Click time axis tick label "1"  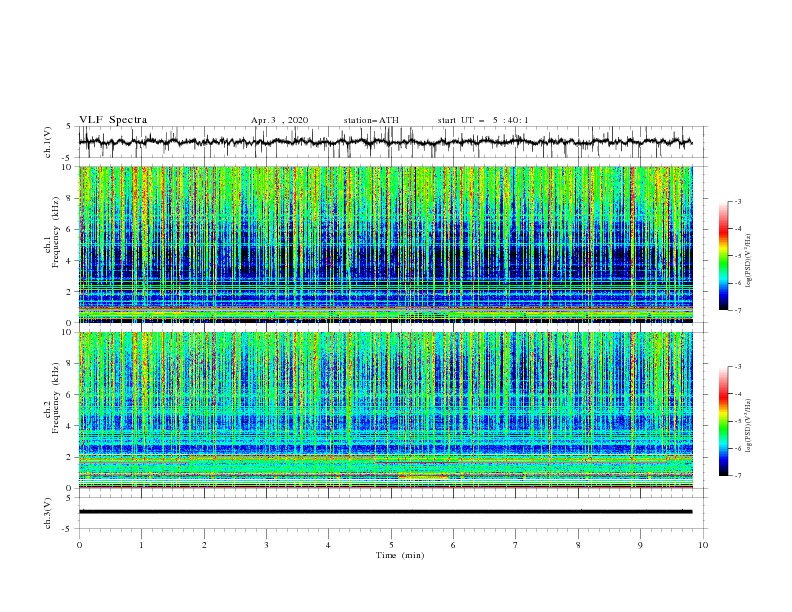coord(142,545)
